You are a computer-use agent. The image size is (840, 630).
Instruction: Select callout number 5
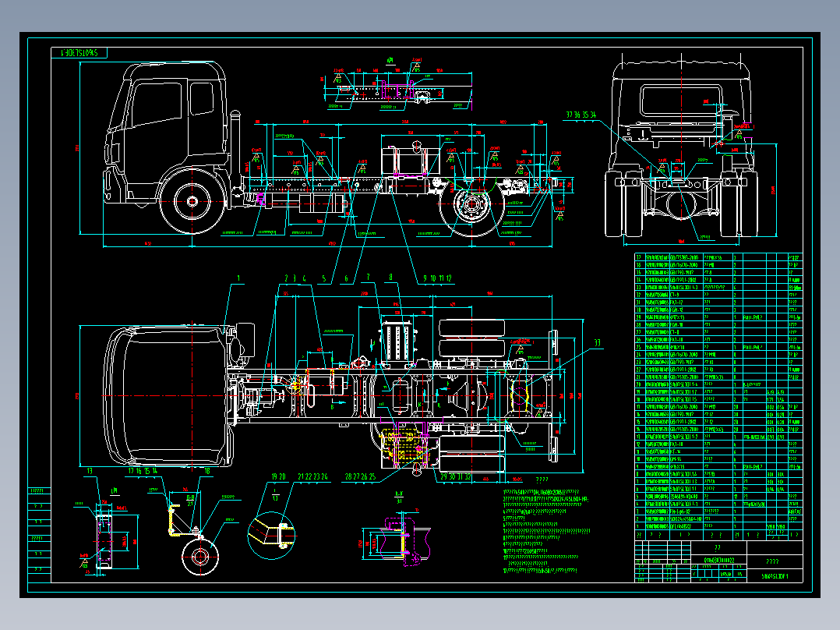coord(324,279)
